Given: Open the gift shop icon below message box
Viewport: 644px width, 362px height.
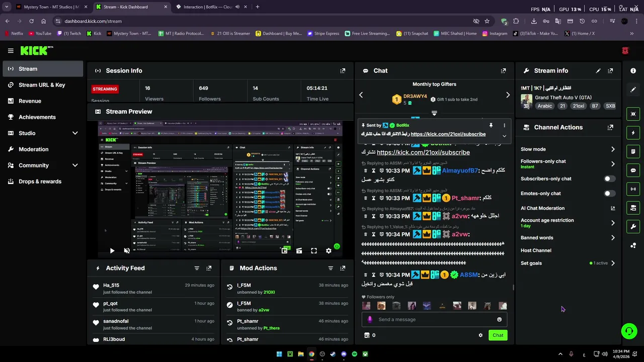Looking at the screenshot, I should click(x=367, y=335).
